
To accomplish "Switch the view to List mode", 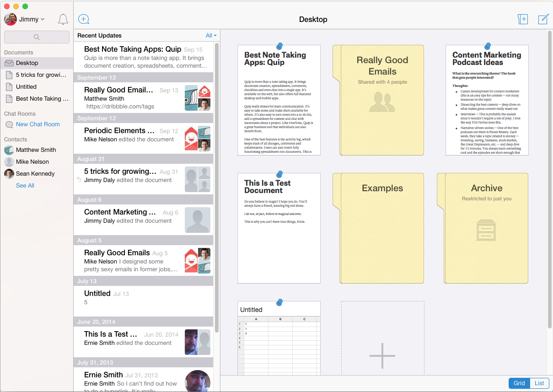I will (x=539, y=383).
